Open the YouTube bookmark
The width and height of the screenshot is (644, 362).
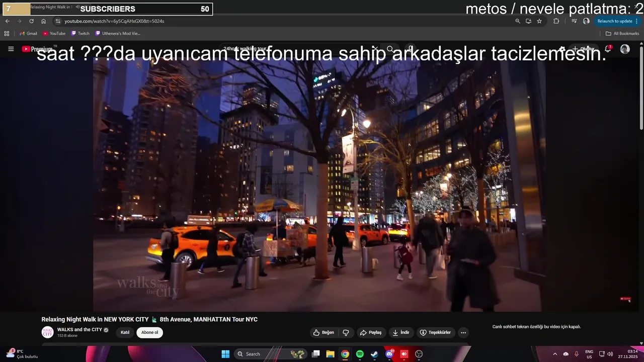coord(54,34)
